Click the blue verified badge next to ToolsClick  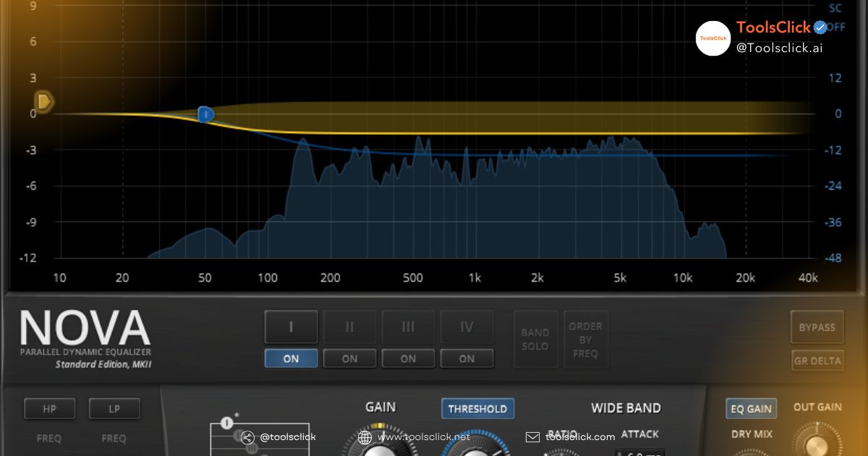pyautogui.click(x=820, y=28)
